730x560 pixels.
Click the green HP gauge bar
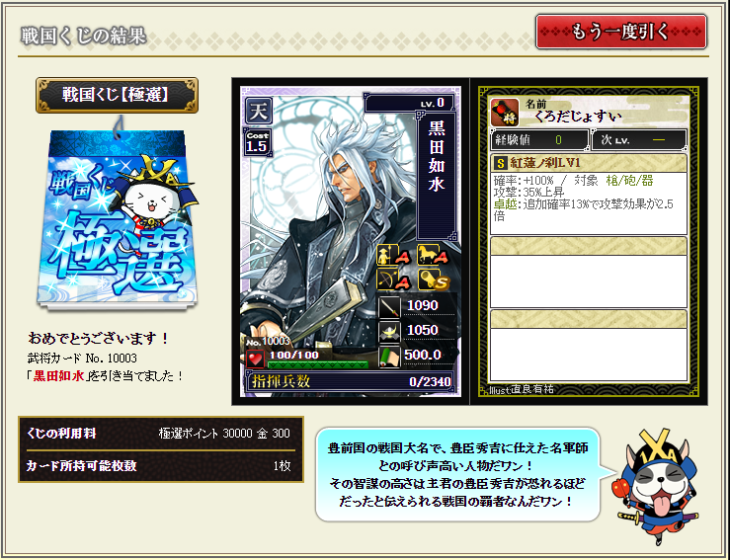point(318,364)
